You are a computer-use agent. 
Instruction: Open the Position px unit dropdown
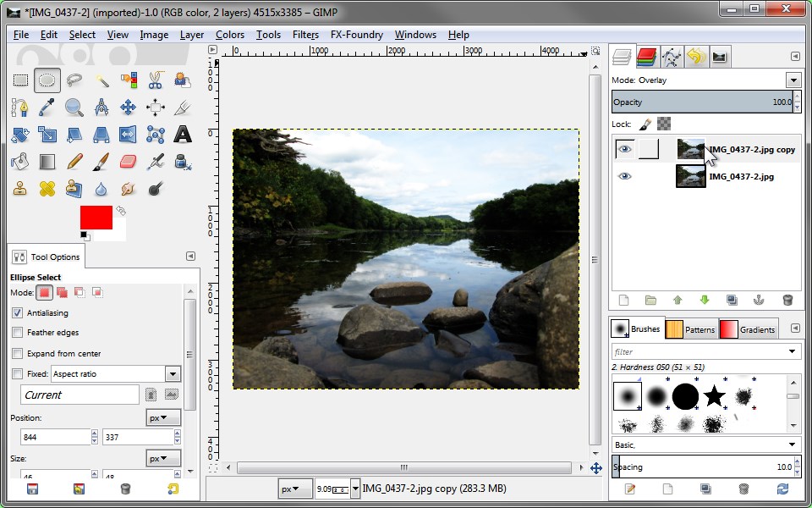(164, 418)
